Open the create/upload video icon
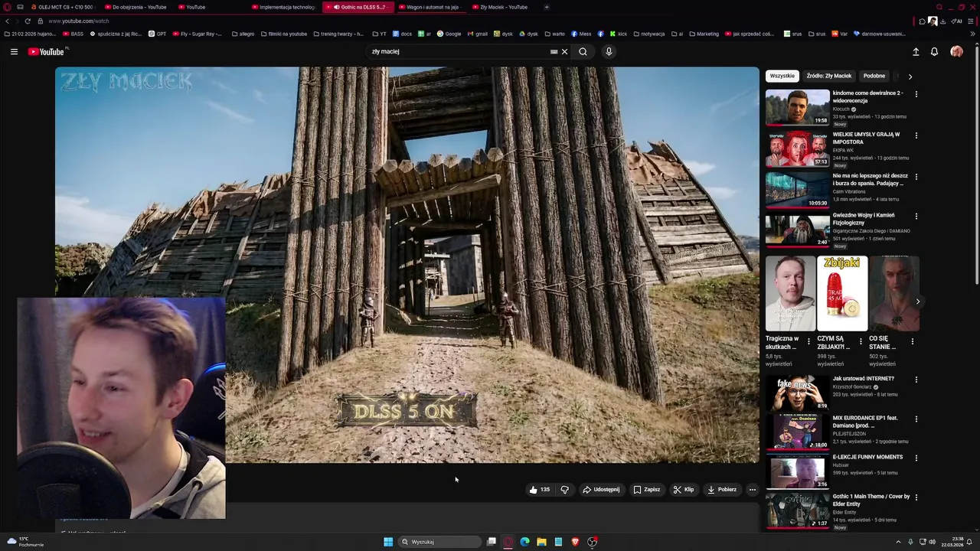Viewport: 980px width, 551px height. point(916,52)
